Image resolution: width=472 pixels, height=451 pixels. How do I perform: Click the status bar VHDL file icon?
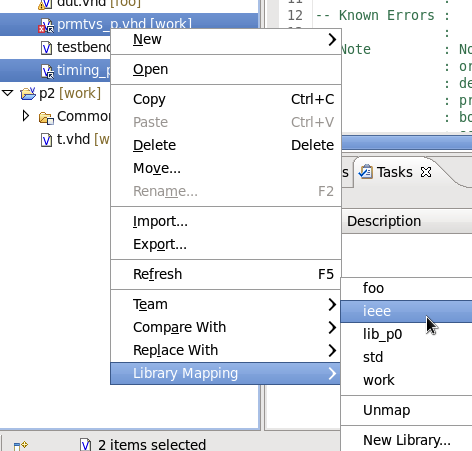pos(86,445)
